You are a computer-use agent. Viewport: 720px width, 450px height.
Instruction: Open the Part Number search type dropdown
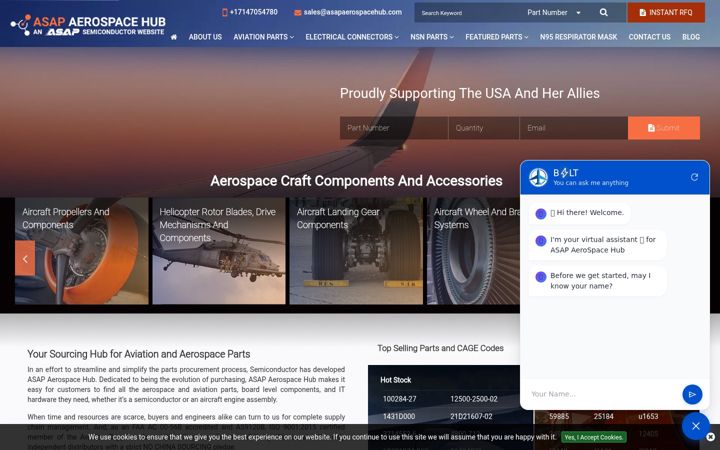coord(554,12)
